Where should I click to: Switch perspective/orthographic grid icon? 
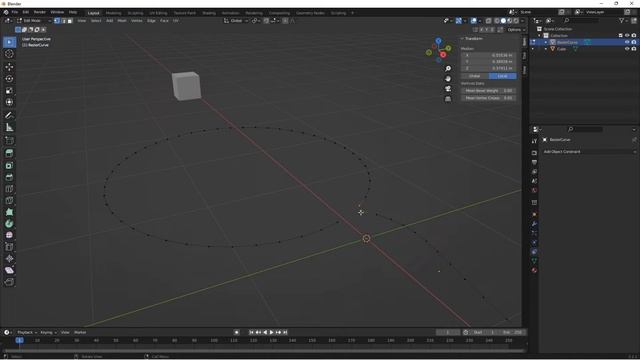pos(448,99)
